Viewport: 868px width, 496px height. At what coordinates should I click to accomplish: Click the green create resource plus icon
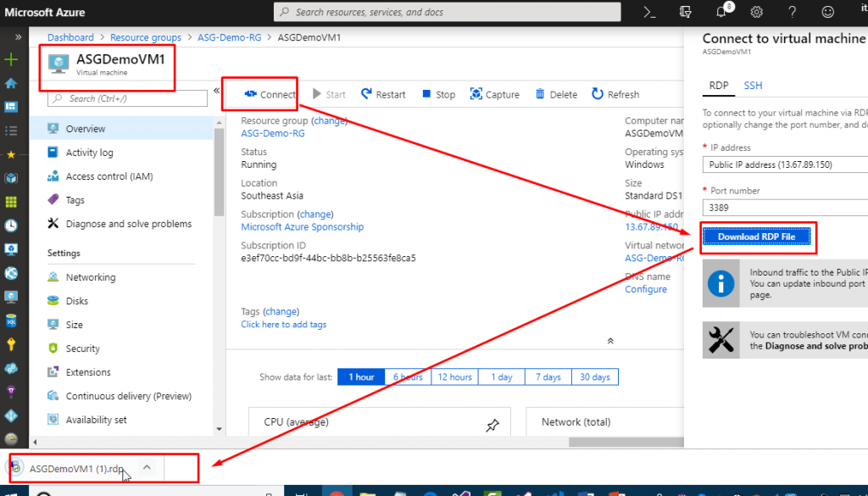[x=11, y=59]
